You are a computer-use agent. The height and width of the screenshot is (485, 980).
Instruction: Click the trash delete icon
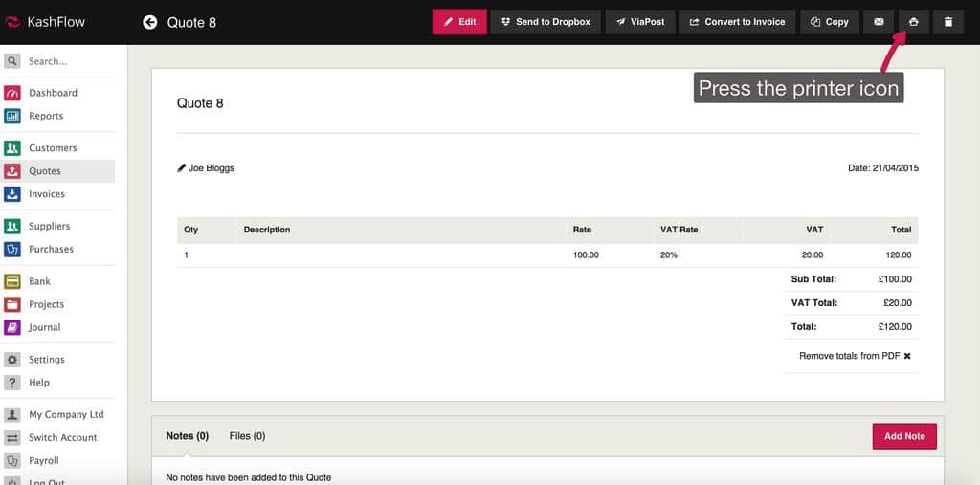(x=947, y=22)
